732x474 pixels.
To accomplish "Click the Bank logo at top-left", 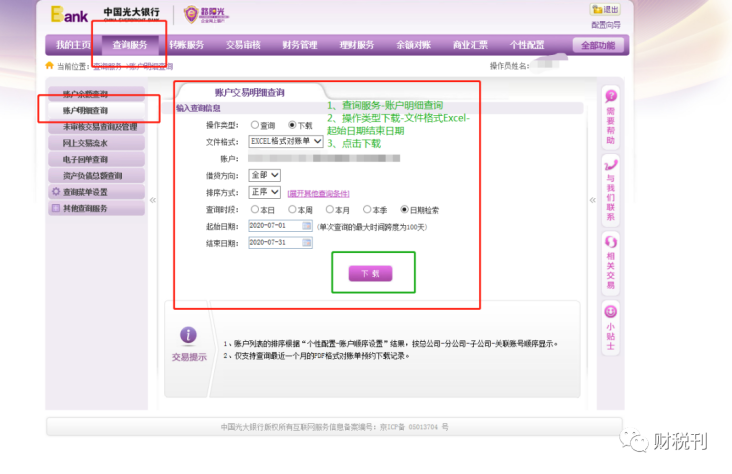I will (x=69, y=14).
